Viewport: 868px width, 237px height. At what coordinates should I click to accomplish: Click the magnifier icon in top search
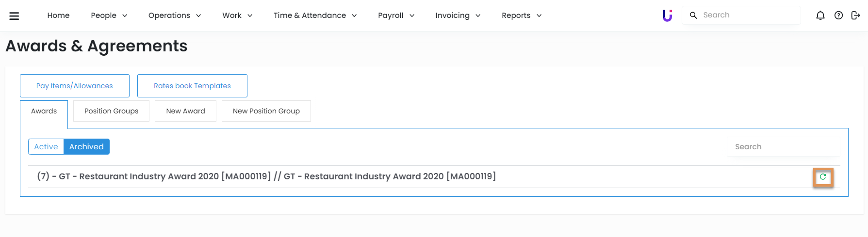[693, 16]
